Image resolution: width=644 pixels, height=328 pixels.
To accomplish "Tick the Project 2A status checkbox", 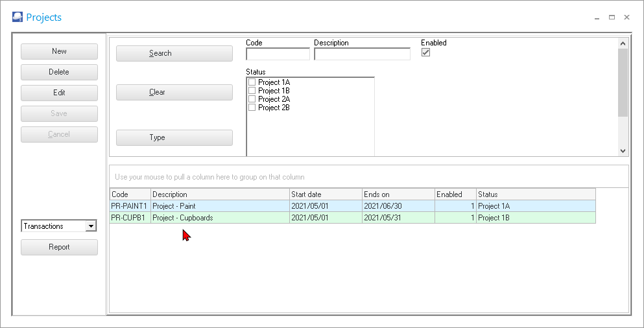I will tap(252, 99).
